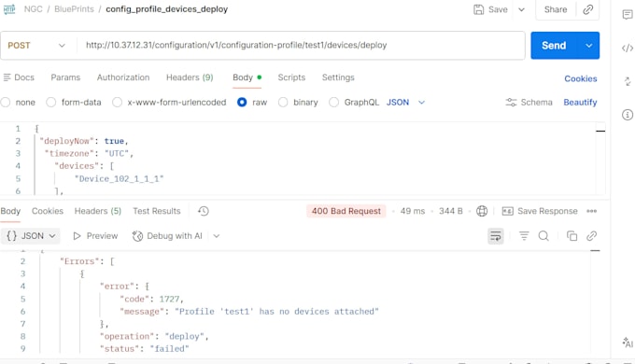Select the x-www-form-urlencoded body type
This screenshot has width=635, height=364.
click(x=117, y=103)
